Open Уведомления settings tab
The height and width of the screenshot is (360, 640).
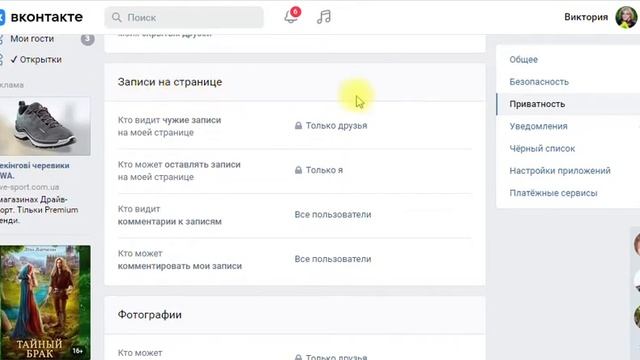[538, 127]
